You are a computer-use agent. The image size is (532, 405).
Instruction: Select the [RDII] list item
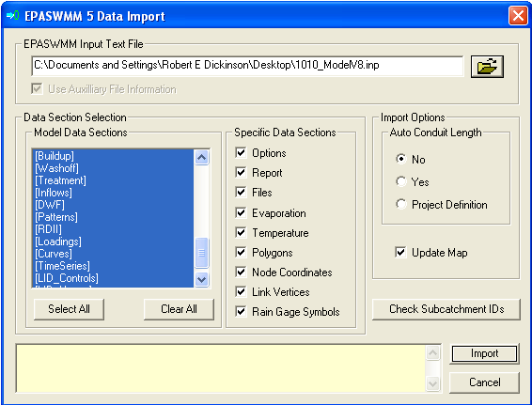[x=114, y=229]
